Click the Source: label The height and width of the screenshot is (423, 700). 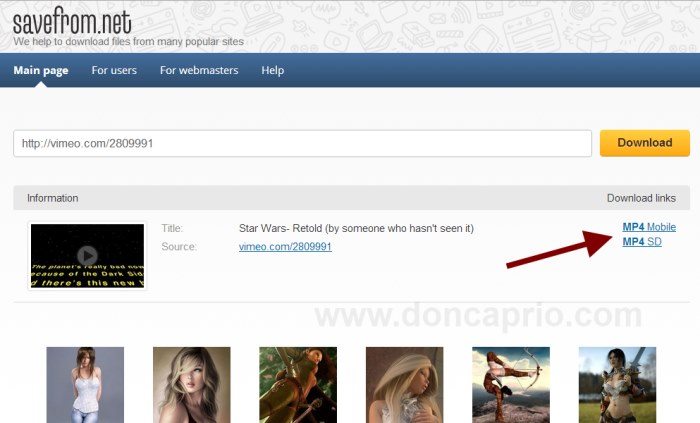179,247
